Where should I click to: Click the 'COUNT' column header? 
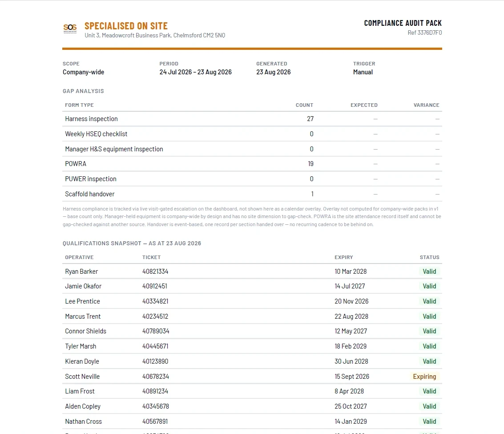tap(304, 105)
